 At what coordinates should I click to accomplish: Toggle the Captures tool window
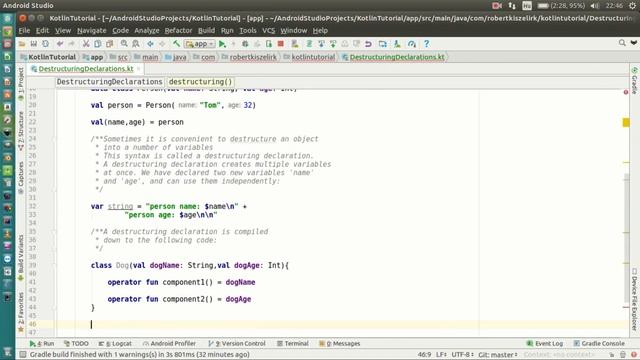pos(21,178)
